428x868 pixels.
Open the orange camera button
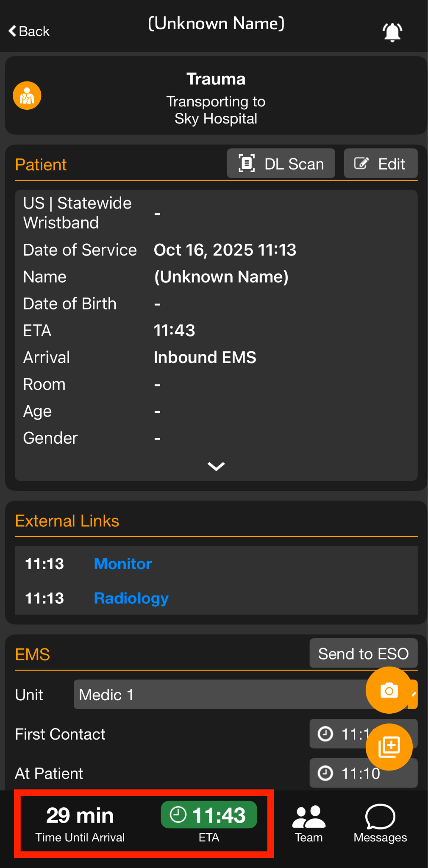[x=389, y=690]
